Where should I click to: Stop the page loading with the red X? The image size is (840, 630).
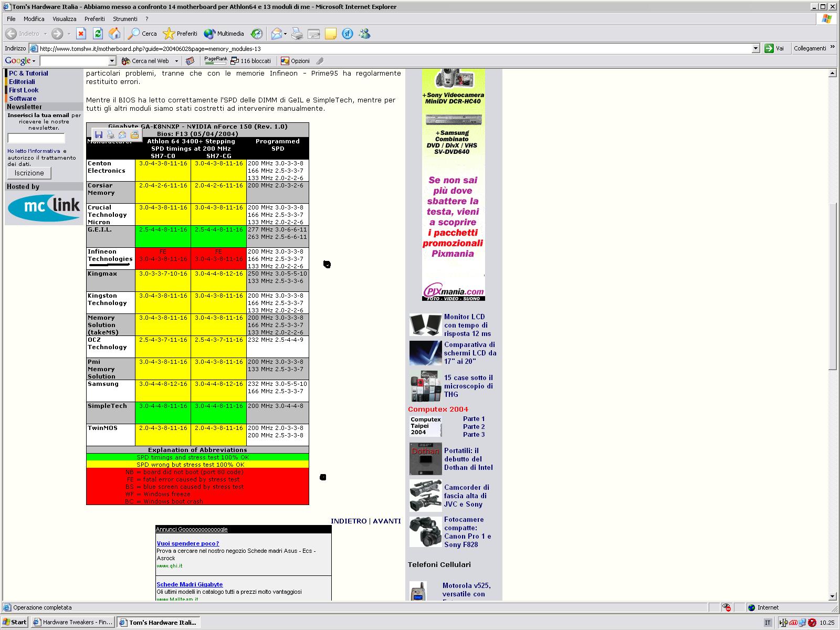coord(81,34)
